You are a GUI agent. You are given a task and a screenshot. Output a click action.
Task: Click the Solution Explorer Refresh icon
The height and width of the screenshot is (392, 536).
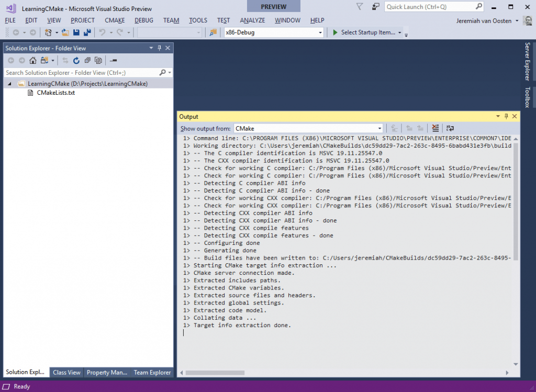pyautogui.click(x=76, y=61)
